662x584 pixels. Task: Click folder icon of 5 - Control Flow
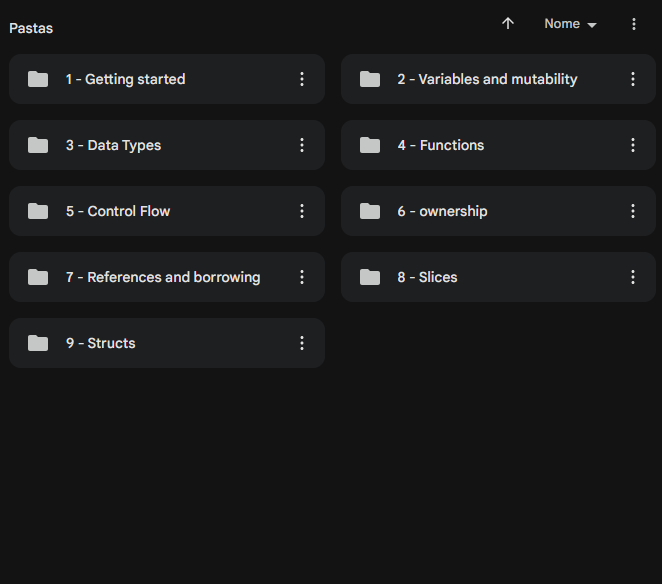[x=38, y=211]
